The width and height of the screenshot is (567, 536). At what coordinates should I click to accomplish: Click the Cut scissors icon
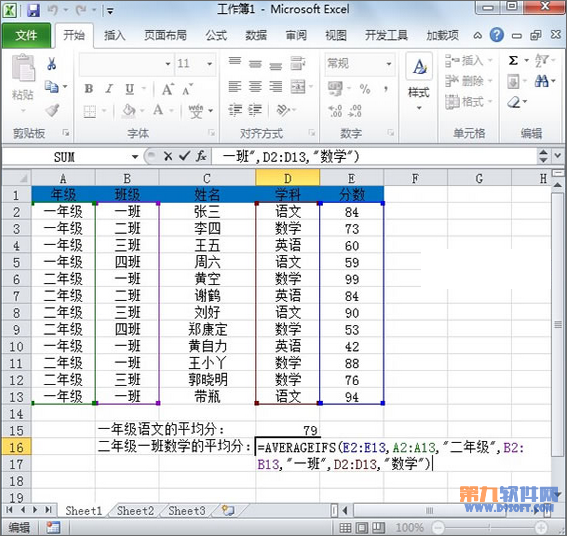point(52,64)
